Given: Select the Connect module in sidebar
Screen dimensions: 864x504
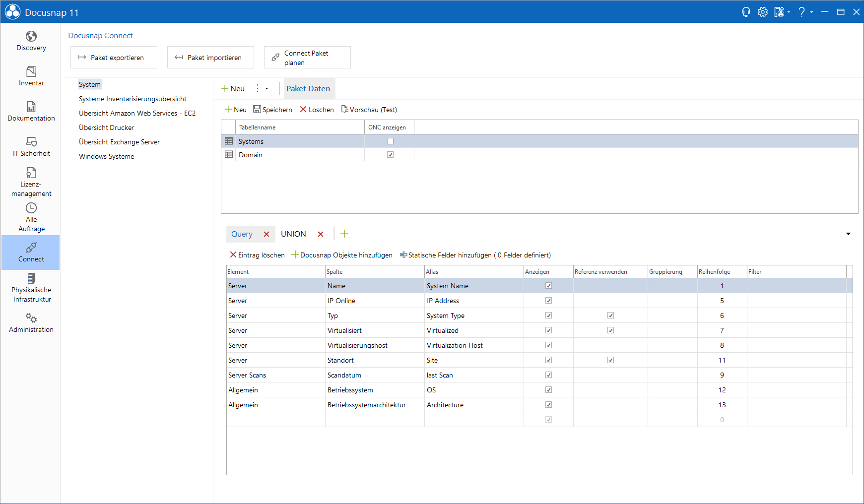Looking at the screenshot, I should (31, 252).
